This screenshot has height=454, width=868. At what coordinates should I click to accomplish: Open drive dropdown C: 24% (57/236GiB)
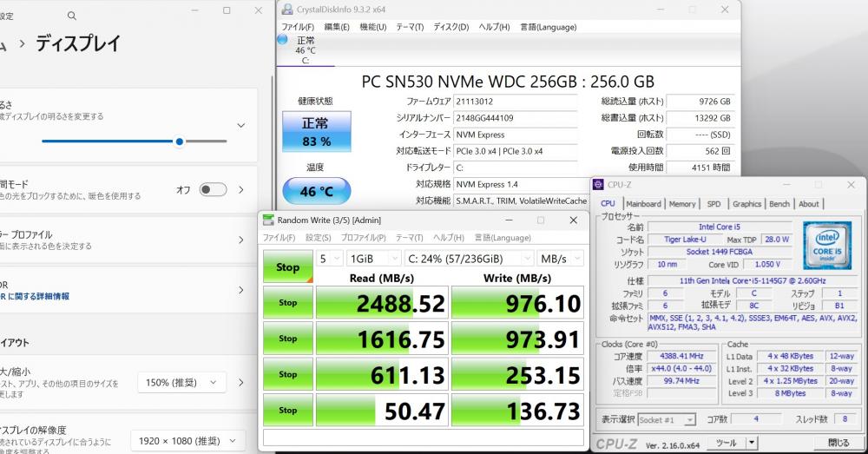pyautogui.click(x=469, y=259)
